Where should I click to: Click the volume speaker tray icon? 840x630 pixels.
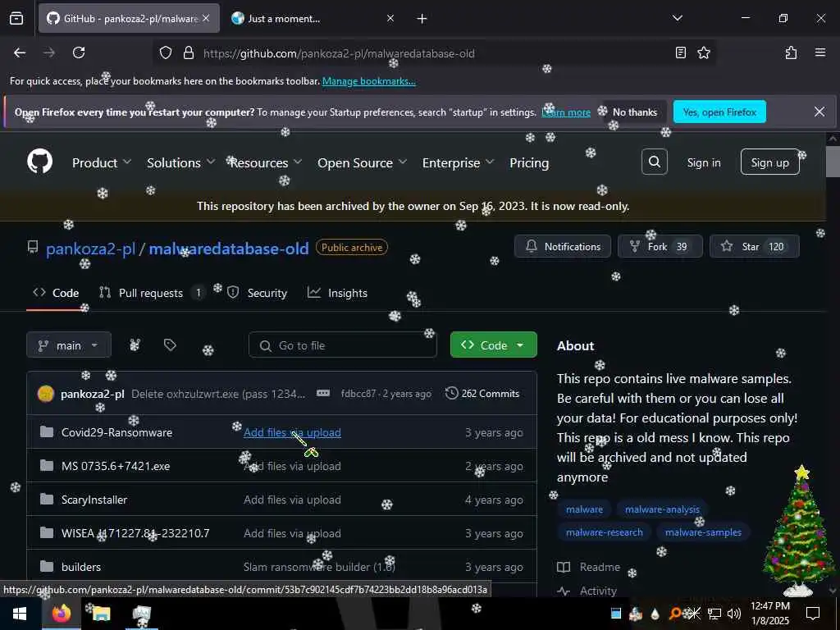click(x=734, y=614)
